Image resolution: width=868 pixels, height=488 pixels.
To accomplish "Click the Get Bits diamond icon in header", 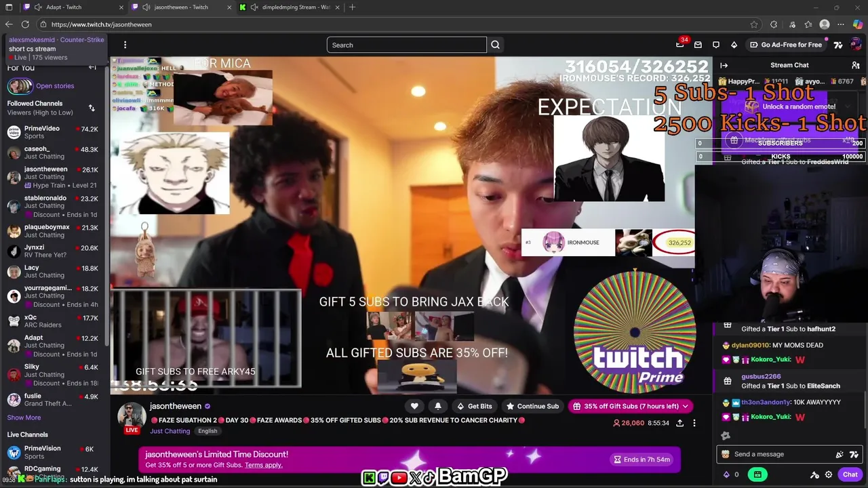I will 734,45.
